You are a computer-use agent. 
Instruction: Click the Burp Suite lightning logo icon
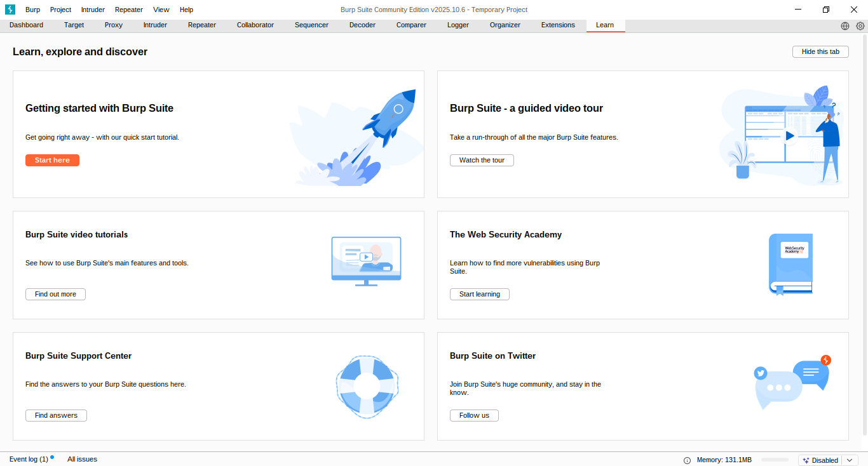click(10, 10)
